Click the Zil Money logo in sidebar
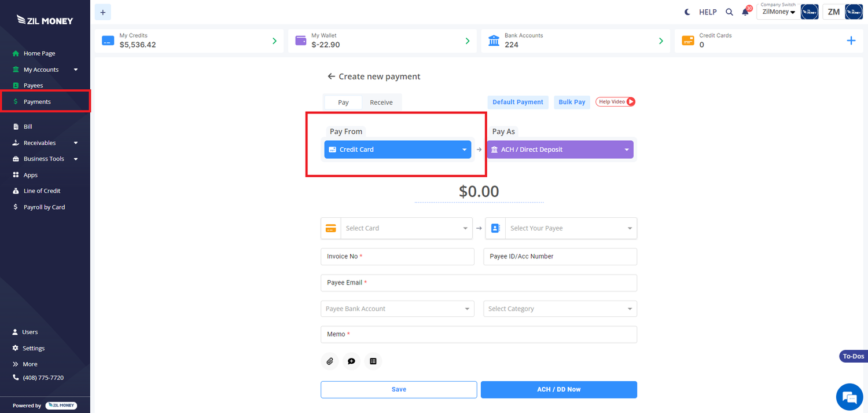 45,20
